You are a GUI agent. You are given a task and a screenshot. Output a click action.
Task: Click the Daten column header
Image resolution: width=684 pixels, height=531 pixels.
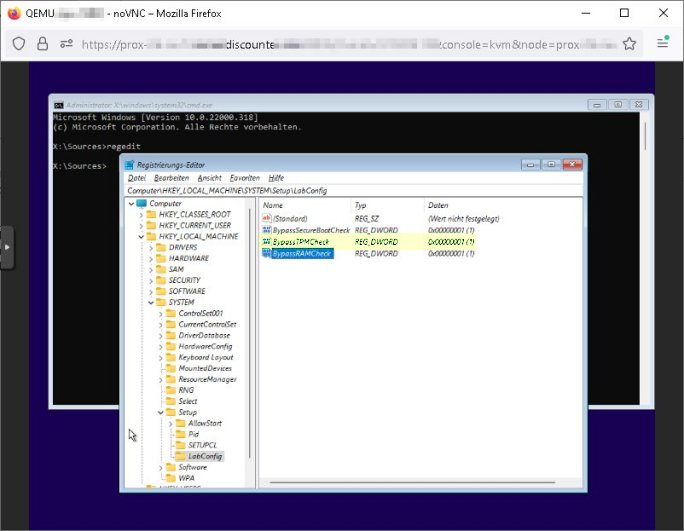point(438,205)
